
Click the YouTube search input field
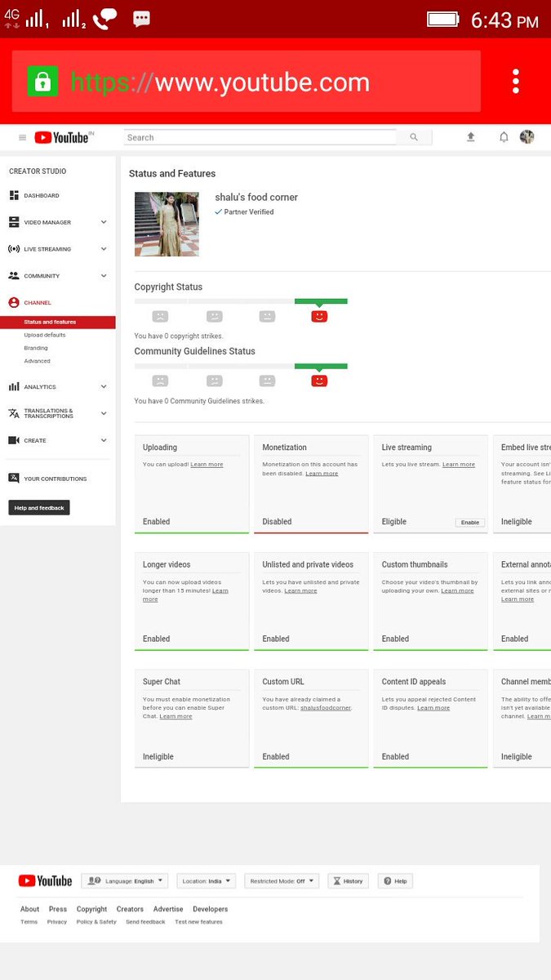pos(260,138)
